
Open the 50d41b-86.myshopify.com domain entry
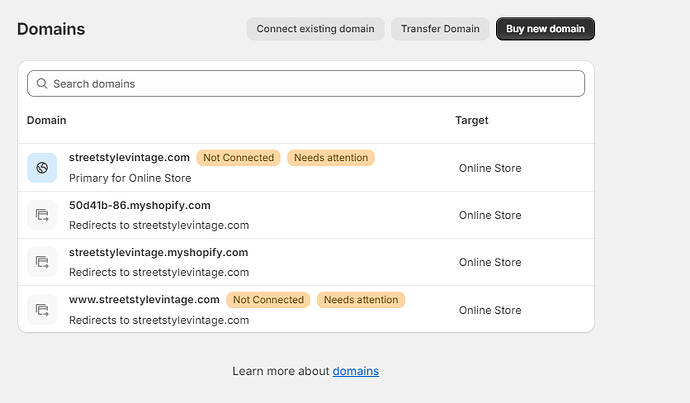[x=140, y=205]
